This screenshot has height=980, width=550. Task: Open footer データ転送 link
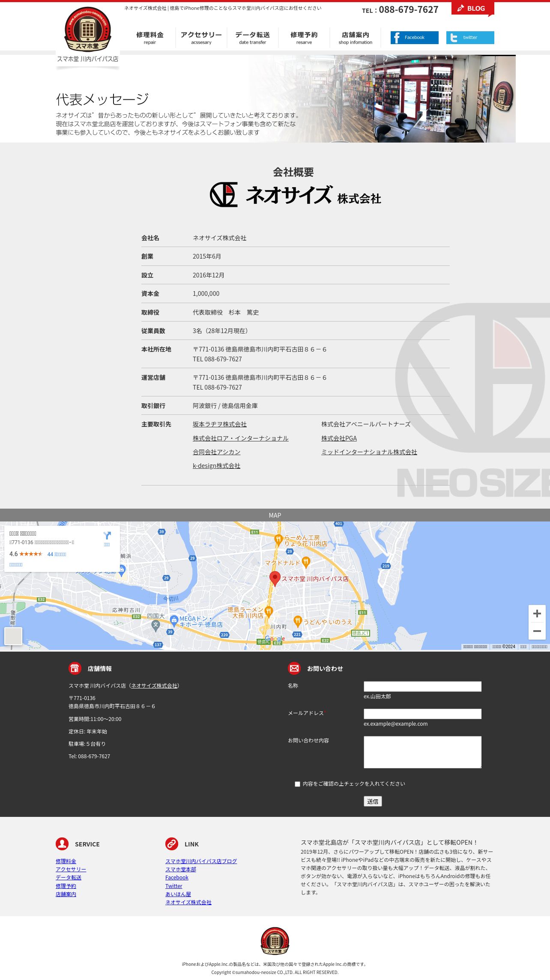(x=69, y=878)
